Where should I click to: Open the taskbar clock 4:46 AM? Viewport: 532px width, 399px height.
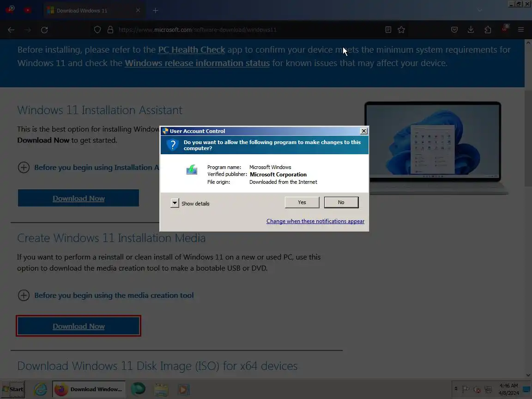508,389
